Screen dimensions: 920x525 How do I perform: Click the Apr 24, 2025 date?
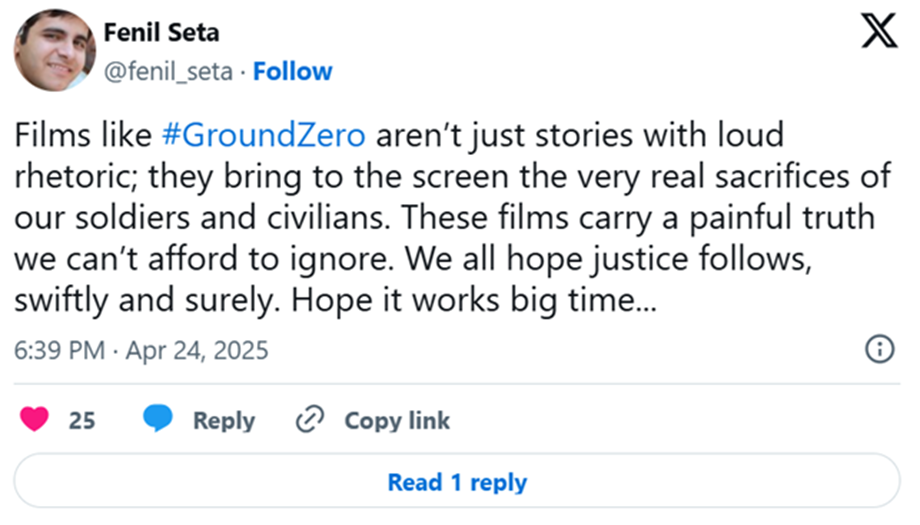[x=197, y=351]
